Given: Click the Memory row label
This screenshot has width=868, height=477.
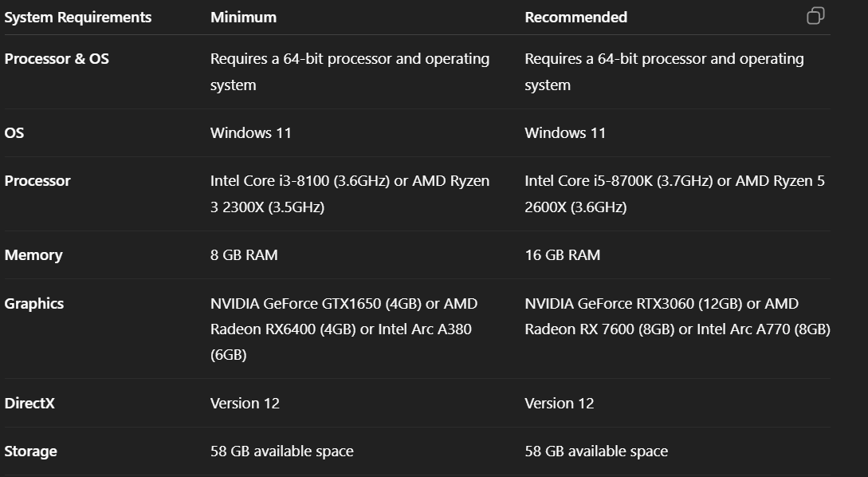Looking at the screenshot, I should point(33,255).
